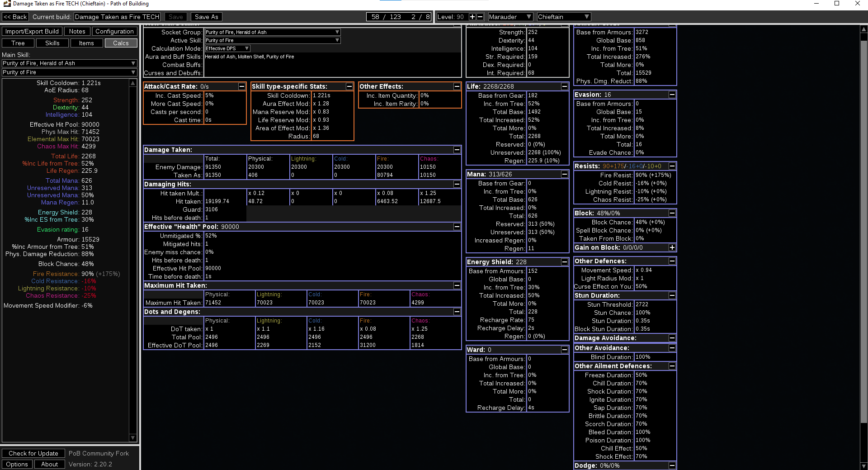The height and width of the screenshot is (470, 868).
Task: Select the Items tab
Action: [x=86, y=43]
